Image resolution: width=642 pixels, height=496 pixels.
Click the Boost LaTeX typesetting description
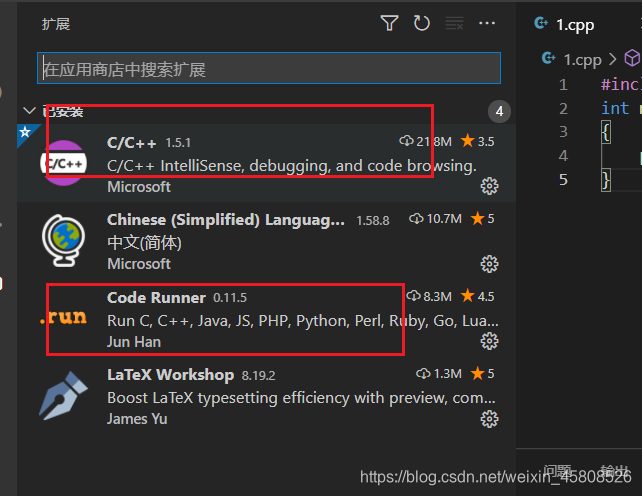(x=301, y=398)
